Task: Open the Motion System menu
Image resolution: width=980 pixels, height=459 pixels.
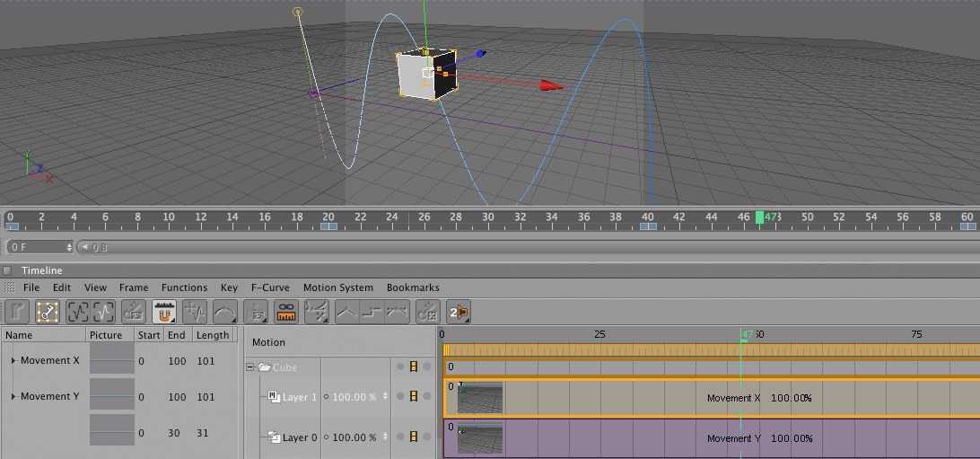Action: 337,287
